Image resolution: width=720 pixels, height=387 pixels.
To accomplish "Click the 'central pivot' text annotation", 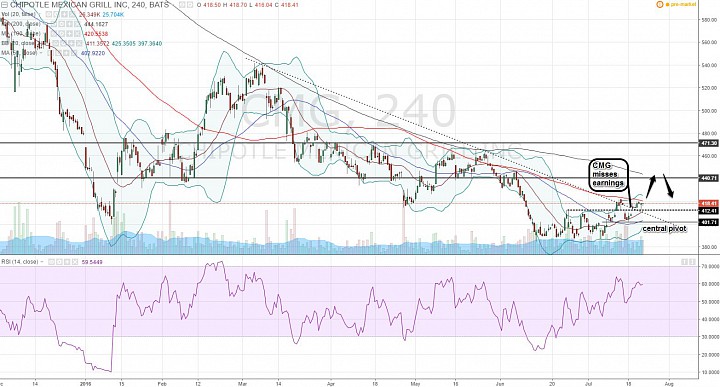I will pos(664,229).
